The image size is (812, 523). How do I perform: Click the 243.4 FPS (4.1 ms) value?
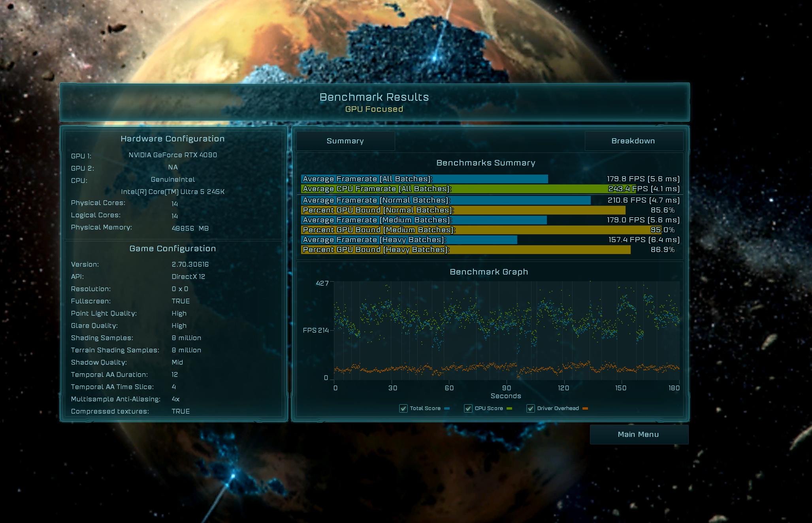(x=644, y=189)
